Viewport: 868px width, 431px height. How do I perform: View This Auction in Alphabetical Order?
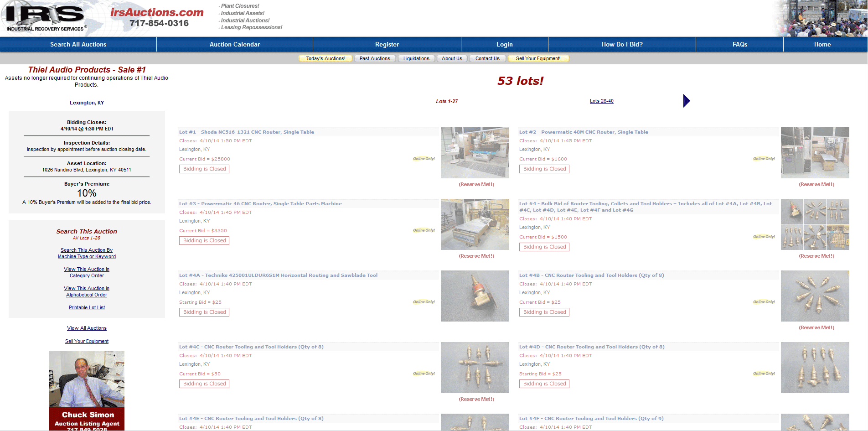point(87,291)
